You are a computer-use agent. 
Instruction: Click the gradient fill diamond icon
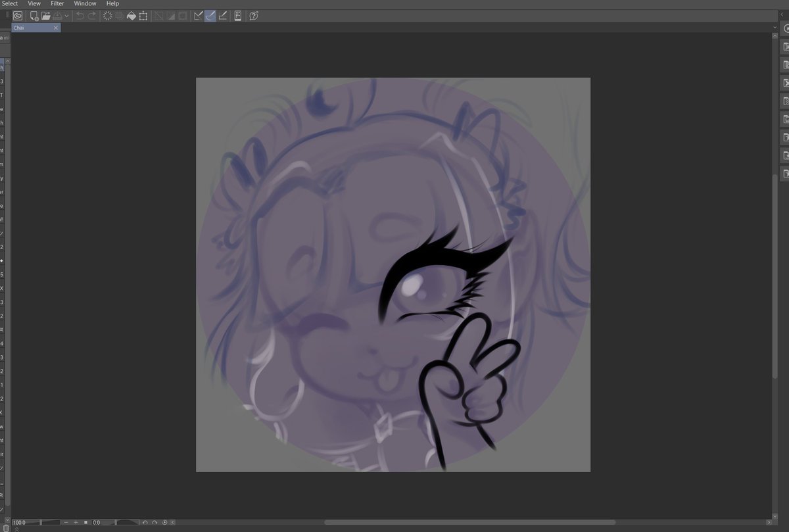(131, 16)
